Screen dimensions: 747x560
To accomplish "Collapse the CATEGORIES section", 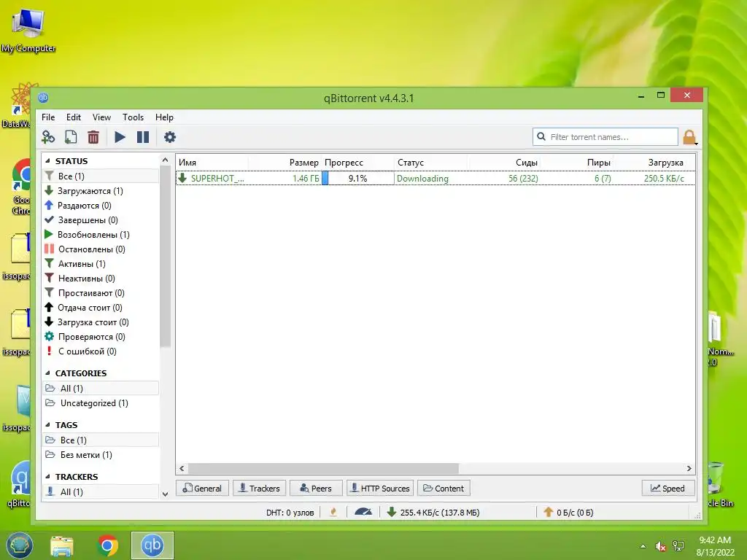I will coord(47,373).
